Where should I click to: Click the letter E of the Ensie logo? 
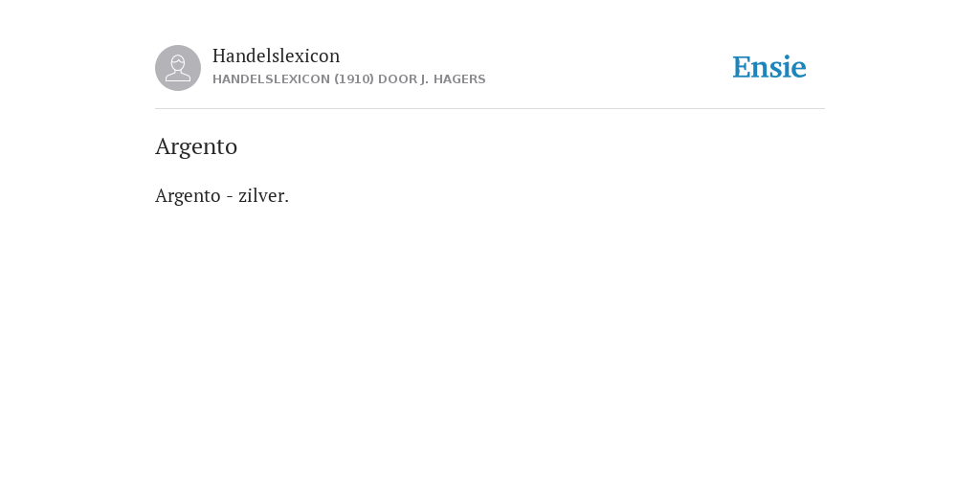point(742,68)
